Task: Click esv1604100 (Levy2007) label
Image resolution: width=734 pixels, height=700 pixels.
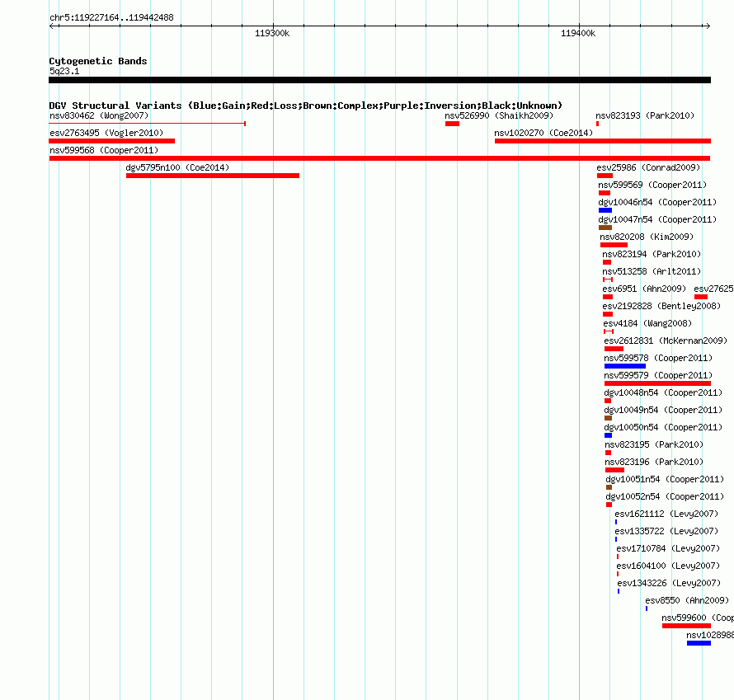Action: (x=668, y=566)
